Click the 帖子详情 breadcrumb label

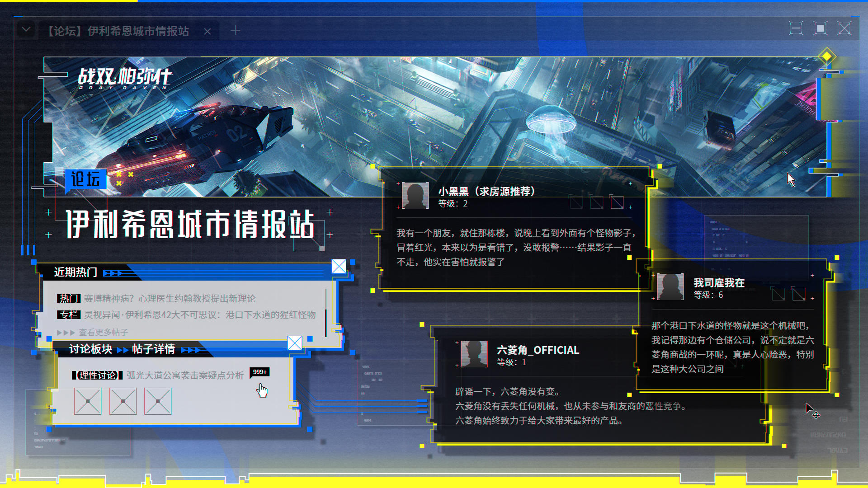point(153,349)
